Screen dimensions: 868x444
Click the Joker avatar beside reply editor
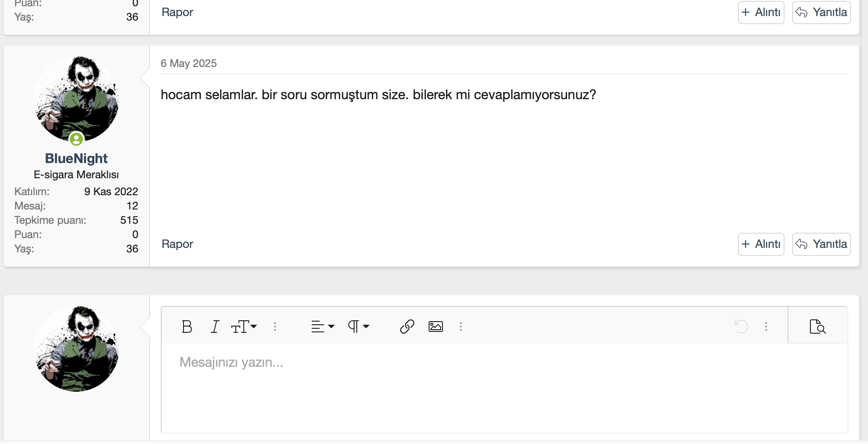(x=76, y=348)
